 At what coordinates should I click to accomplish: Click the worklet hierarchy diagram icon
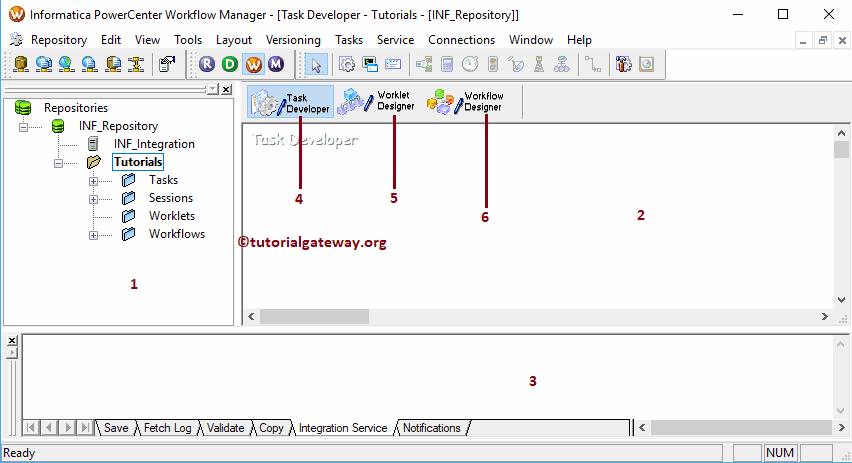coord(562,64)
